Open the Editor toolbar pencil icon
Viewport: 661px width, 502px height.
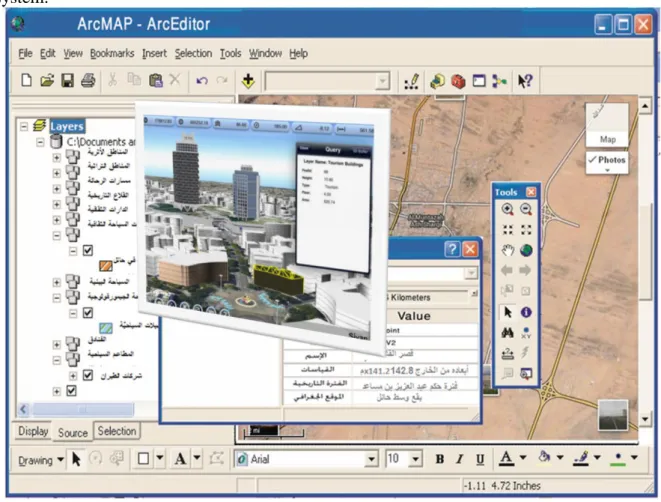click(411, 81)
